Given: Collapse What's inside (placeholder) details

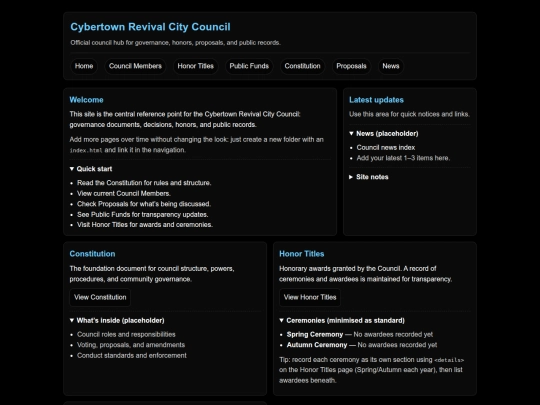Looking at the screenshot, I should pos(117,321).
